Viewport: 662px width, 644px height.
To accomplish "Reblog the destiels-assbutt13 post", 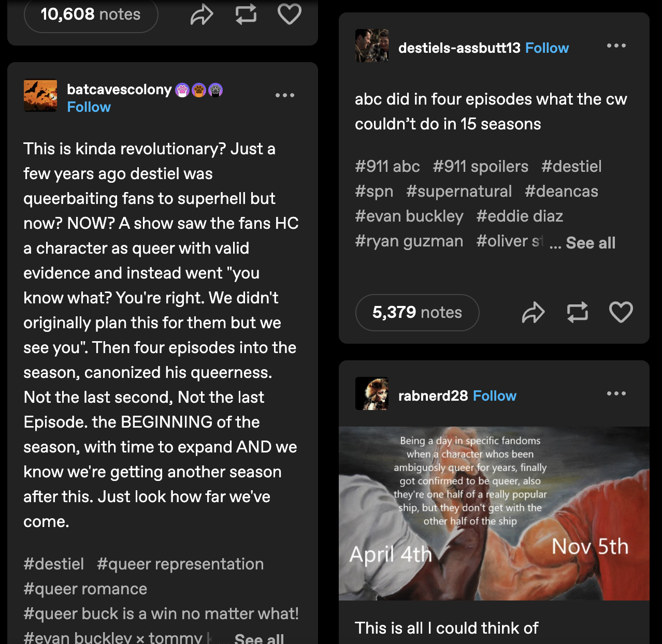I will coord(577,312).
